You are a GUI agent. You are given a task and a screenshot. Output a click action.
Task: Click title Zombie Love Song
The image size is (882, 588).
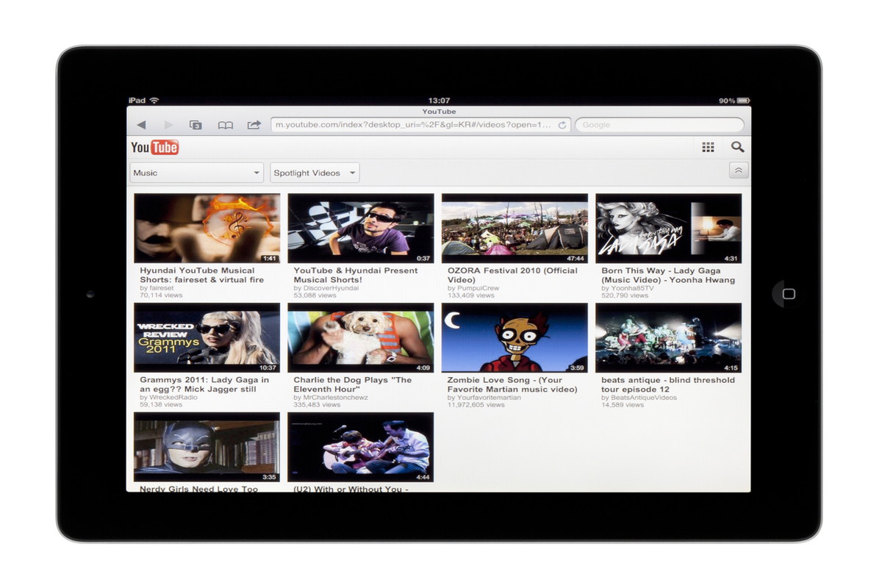click(512, 384)
